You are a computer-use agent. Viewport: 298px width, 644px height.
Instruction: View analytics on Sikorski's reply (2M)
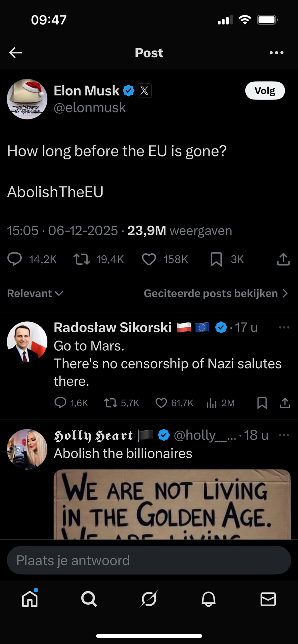[212, 403]
